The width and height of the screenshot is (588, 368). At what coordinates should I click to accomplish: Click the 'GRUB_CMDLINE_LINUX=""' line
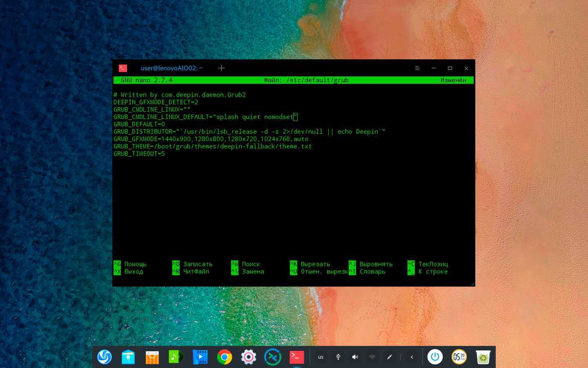[x=152, y=110]
